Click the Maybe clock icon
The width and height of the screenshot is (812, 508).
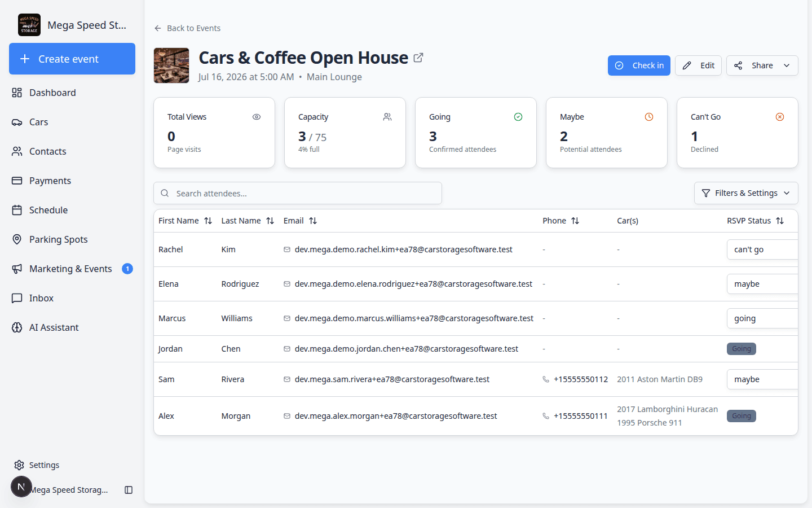[649, 117]
